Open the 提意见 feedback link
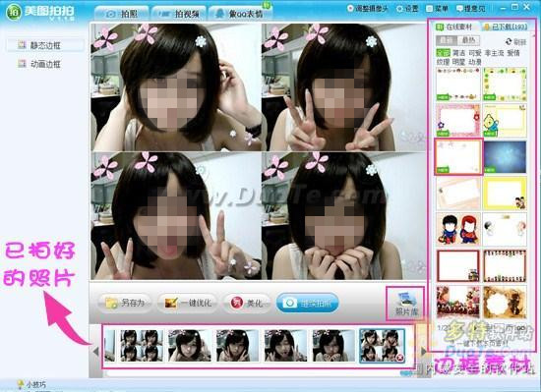The width and height of the screenshot is (541, 392). pos(470,8)
